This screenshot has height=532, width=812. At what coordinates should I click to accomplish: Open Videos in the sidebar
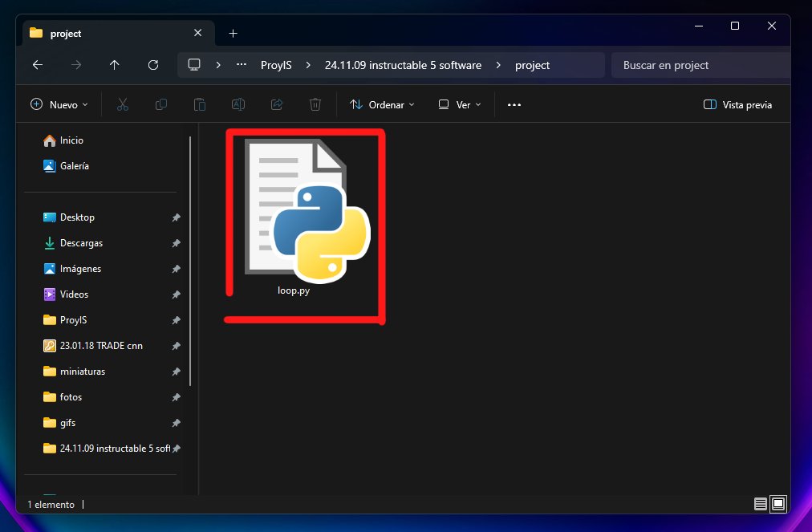(66, 294)
